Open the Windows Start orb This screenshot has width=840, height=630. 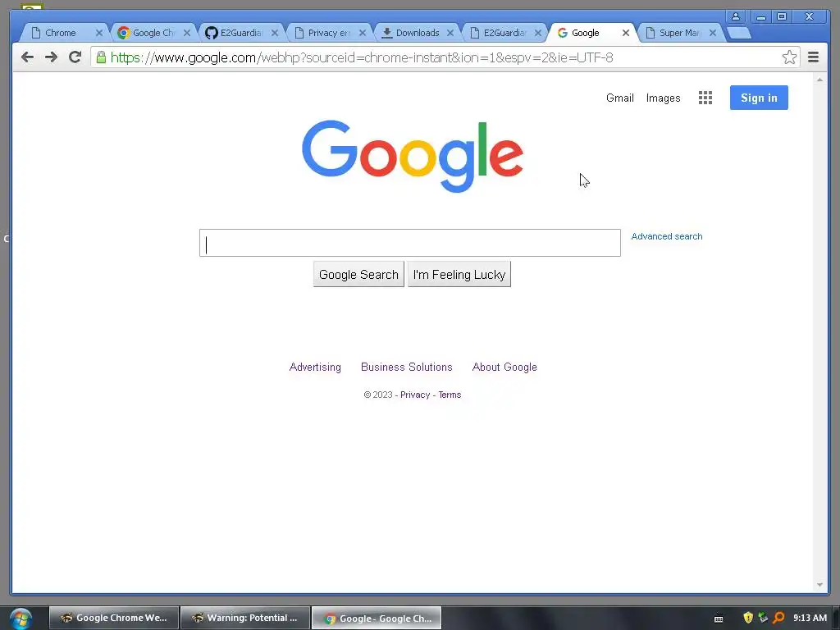(21, 619)
